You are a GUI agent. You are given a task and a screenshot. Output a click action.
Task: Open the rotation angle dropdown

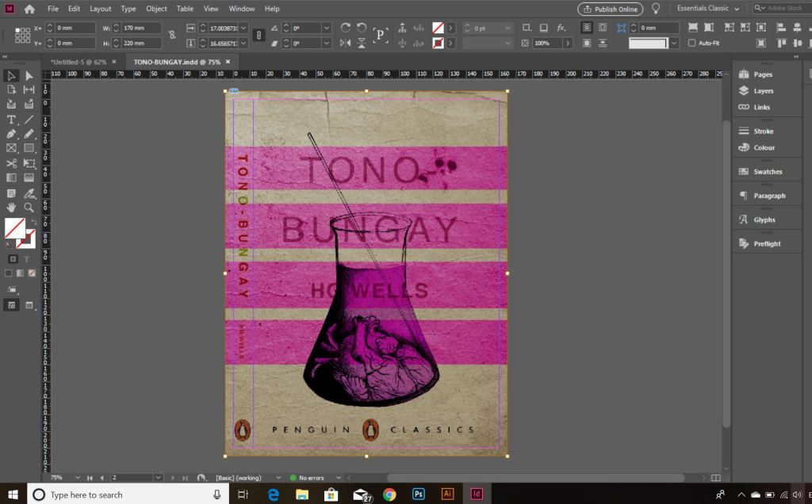[x=327, y=28]
